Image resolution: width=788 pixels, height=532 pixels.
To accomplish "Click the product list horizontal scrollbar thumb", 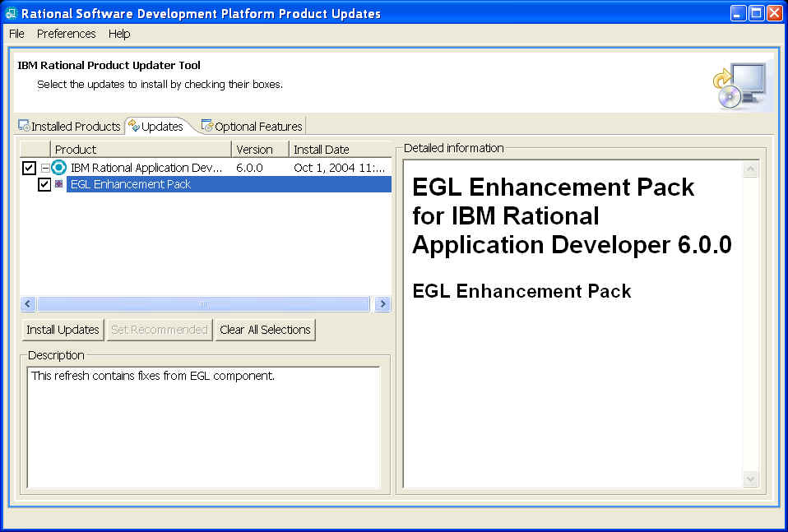I will (x=203, y=304).
